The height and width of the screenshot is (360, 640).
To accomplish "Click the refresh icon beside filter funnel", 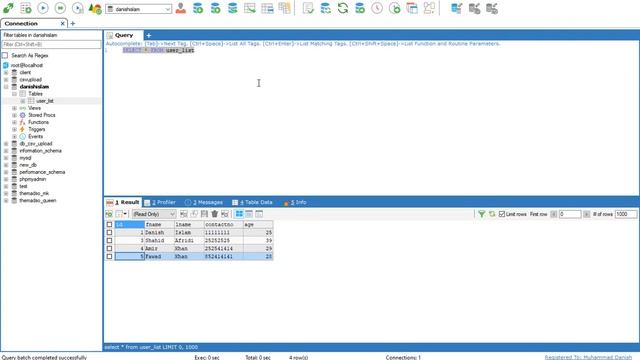I will click(492, 214).
